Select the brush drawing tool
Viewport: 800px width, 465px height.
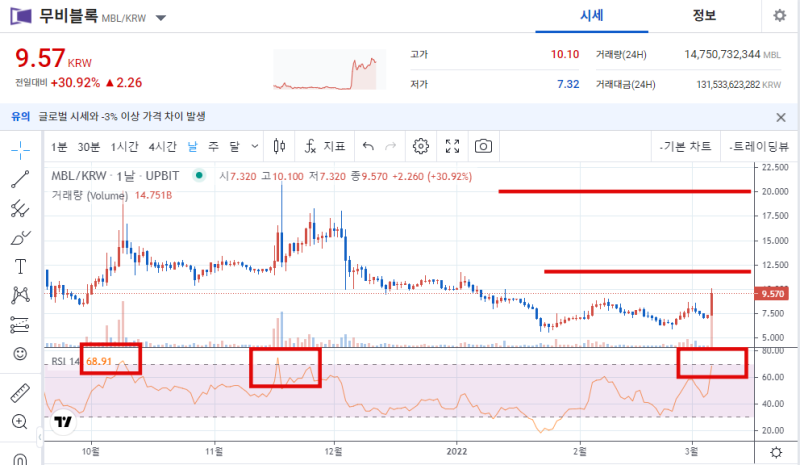coord(20,238)
